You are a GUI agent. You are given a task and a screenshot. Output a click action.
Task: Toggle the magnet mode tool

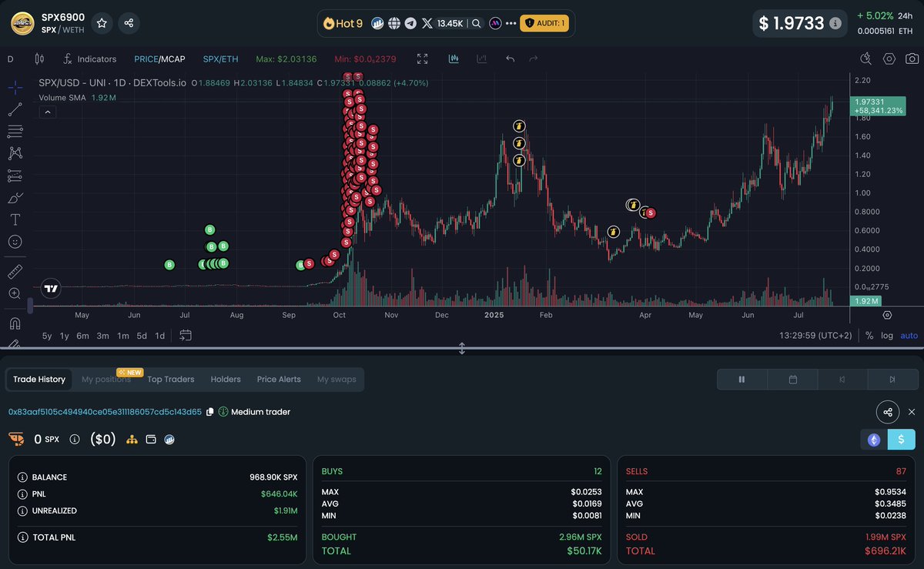pyautogui.click(x=15, y=323)
